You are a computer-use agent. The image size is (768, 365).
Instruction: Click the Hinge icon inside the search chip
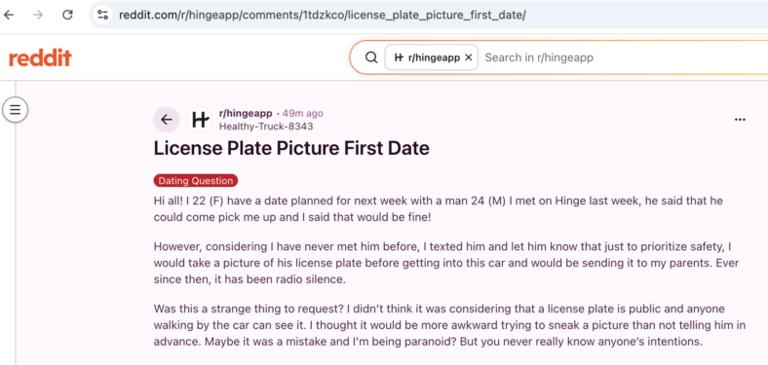tap(399, 57)
